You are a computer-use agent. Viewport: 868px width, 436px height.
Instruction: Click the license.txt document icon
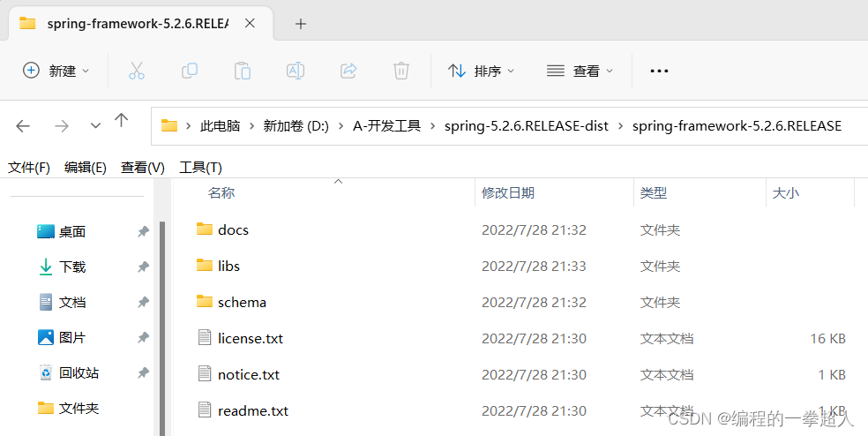click(x=205, y=337)
